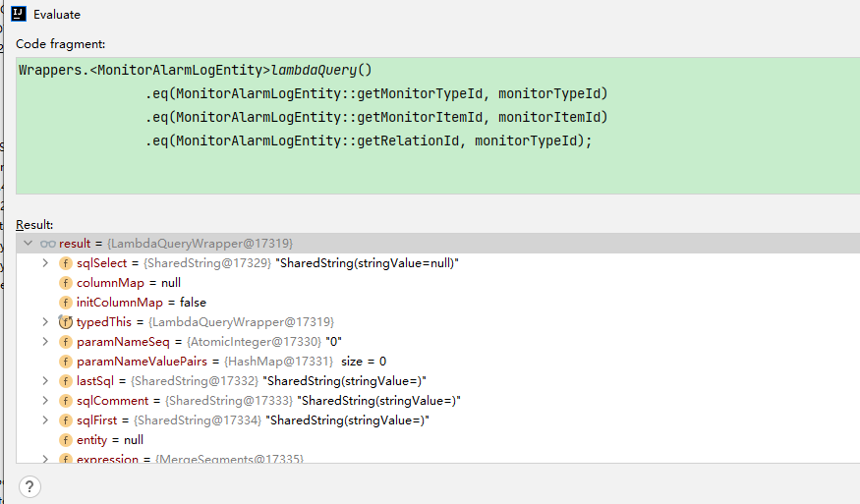This screenshot has width=860, height=504.
Task: Select typedThis {LambdaQueryWrapper@17319} value
Action: coord(241,322)
